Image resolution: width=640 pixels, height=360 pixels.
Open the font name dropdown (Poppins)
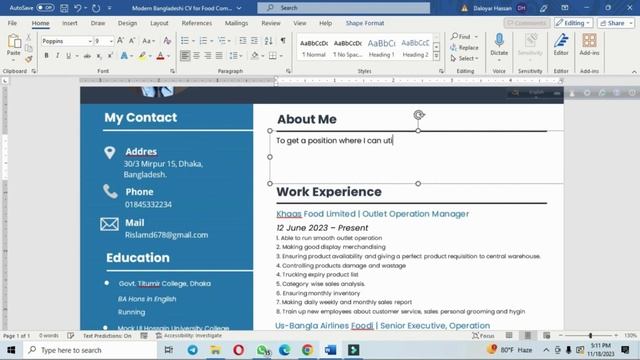tap(90, 41)
